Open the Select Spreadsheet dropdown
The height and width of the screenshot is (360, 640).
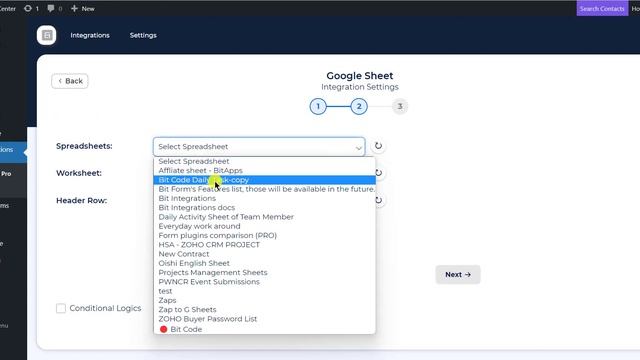[x=259, y=147]
